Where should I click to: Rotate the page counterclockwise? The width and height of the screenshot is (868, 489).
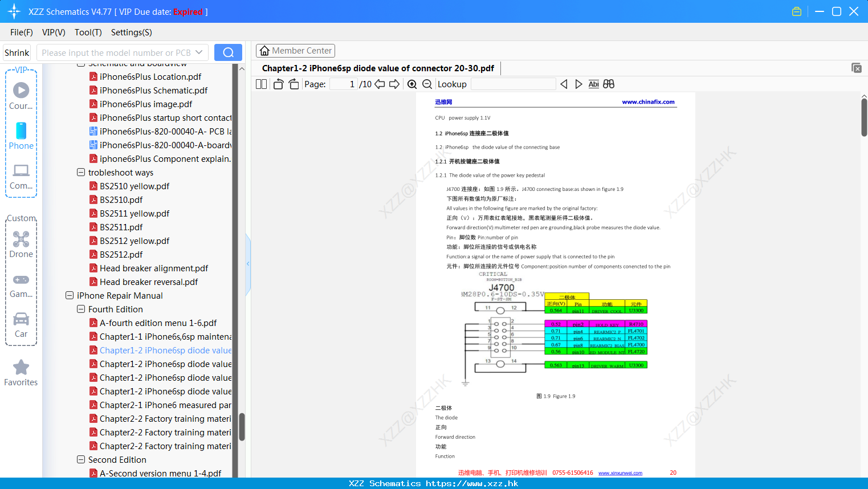(278, 84)
